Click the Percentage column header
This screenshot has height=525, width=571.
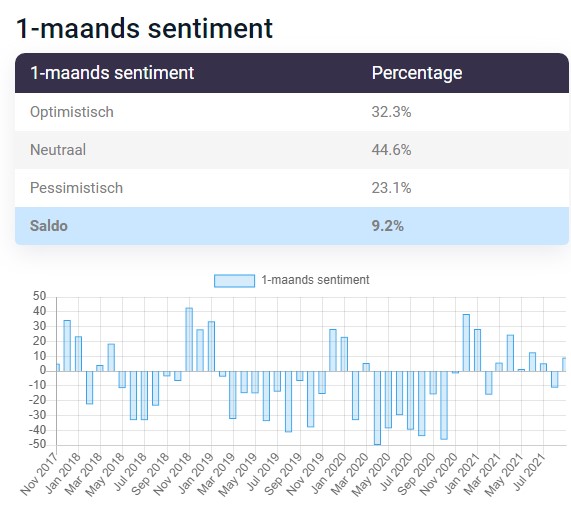(417, 73)
